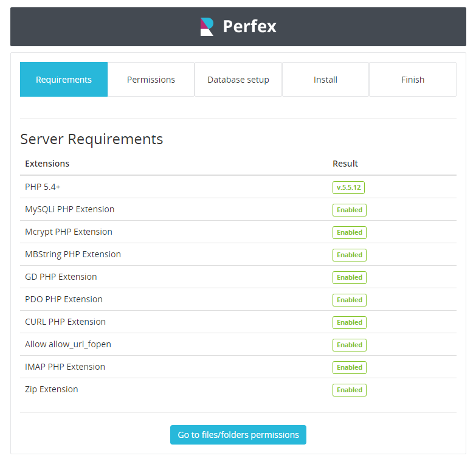Click Enabled badge for MBString PHP Extension
The width and height of the screenshot is (476, 464).
tap(350, 255)
